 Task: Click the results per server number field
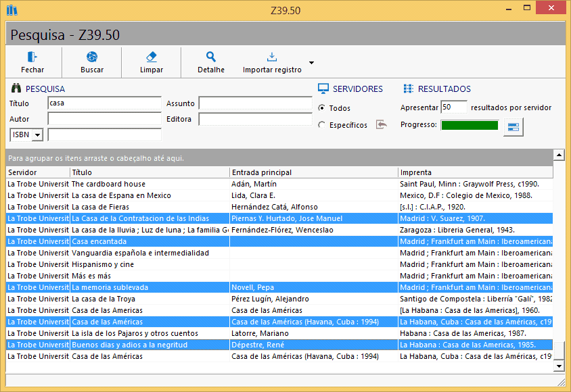click(454, 107)
